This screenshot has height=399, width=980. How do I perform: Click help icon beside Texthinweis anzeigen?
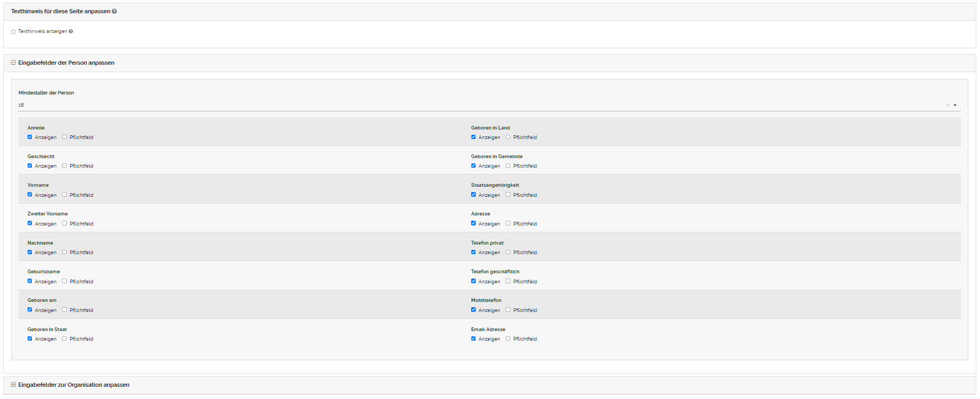71,31
